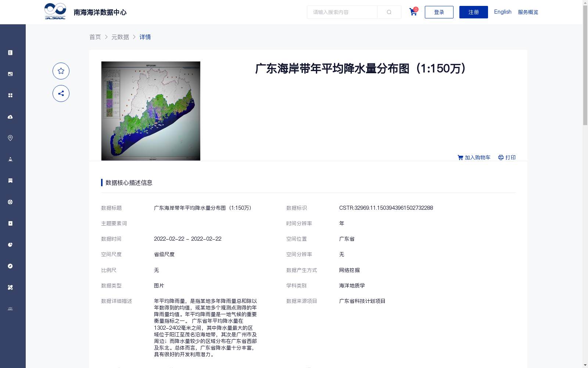Viewport: 588px width, 368px height.
Task: Click the search magnifier icon
Action: (389, 12)
